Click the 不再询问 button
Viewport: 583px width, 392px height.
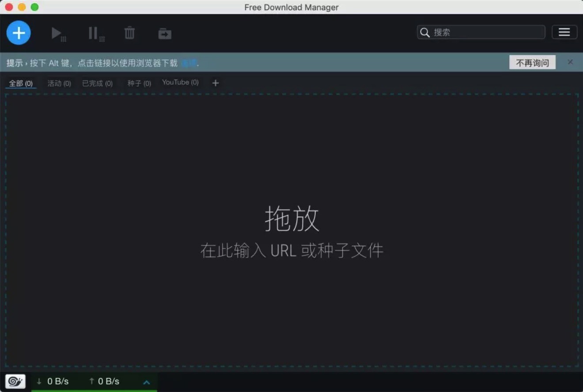(532, 63)
